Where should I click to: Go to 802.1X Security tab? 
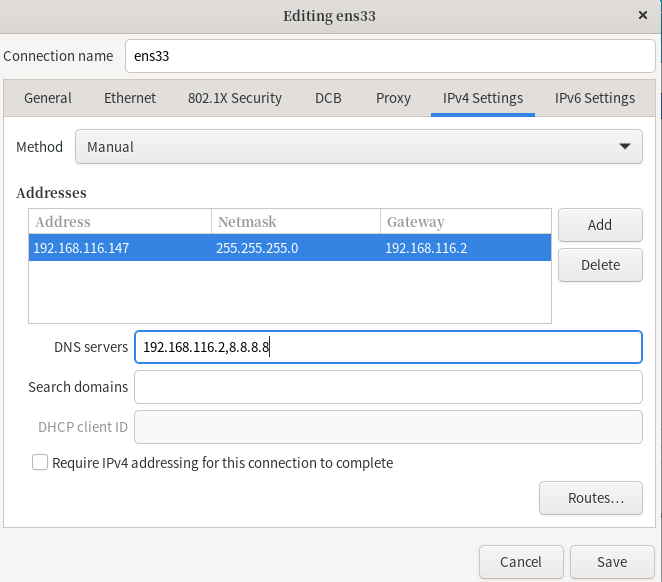pyautogui.click(x=235, y=98)
